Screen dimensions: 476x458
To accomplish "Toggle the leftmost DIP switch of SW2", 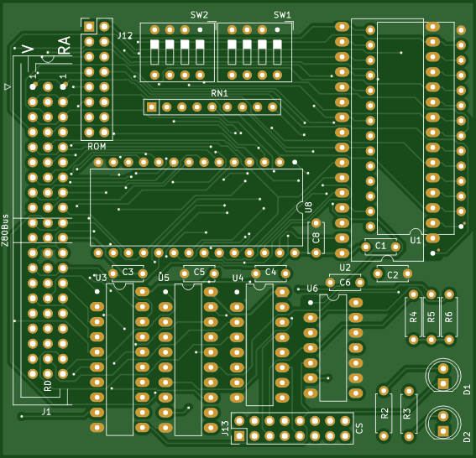I will 154,52.
